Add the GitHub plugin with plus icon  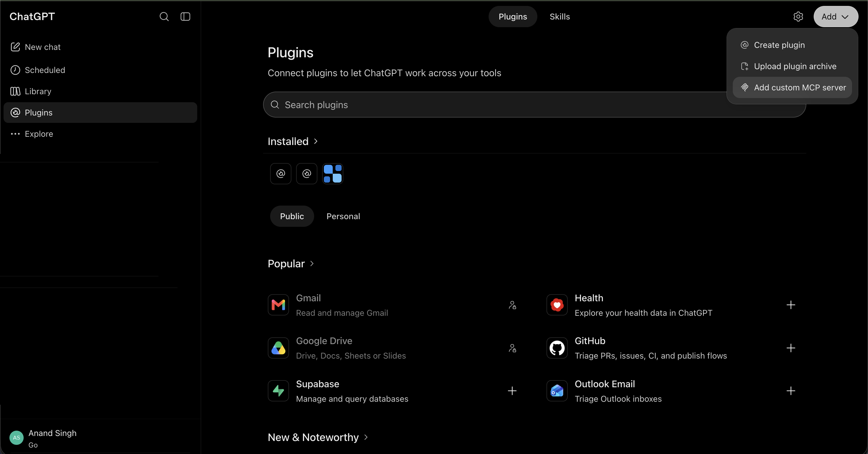(x=791, y=348)
